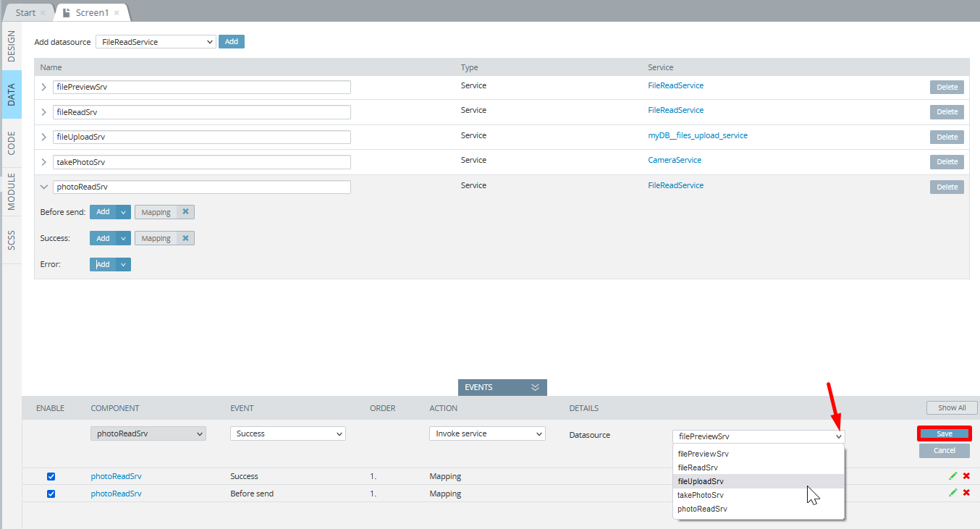The height and width of the screenshot is (529, 980).
Task: Edit the photoReadSrv name field
Action: click(x=202, y=187)
